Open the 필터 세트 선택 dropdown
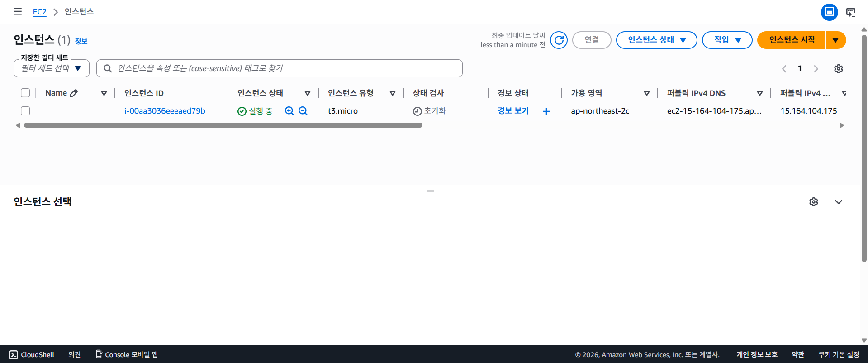 52,68
